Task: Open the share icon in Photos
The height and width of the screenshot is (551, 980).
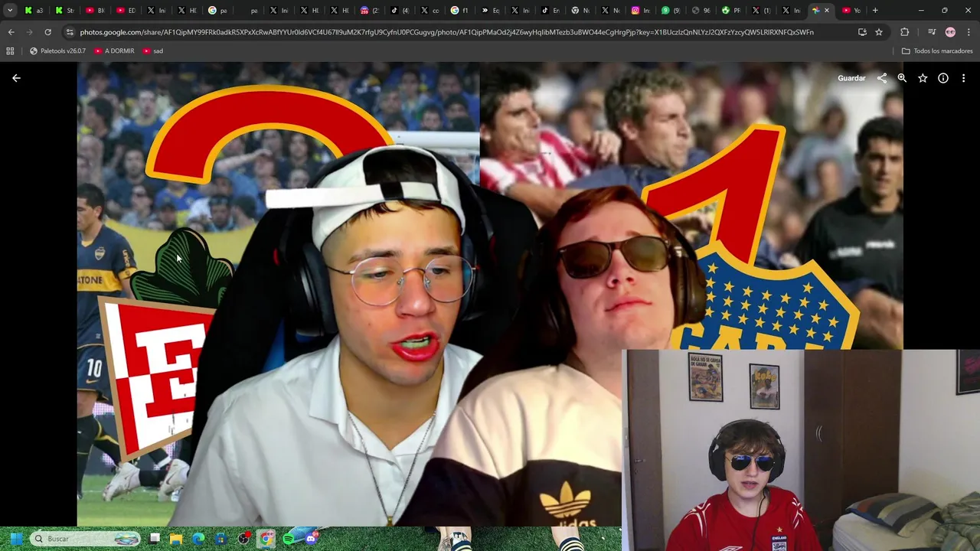Action: pos(882,78)
